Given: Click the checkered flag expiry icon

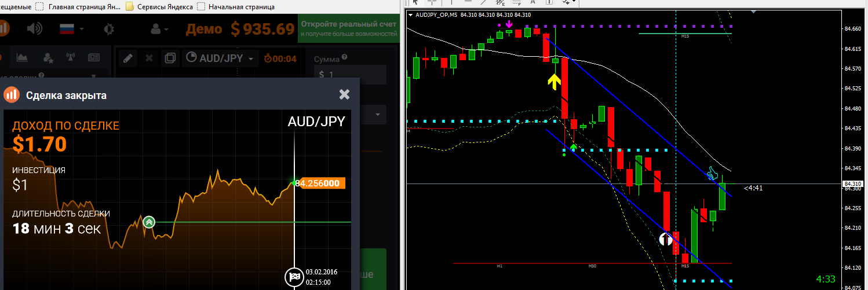Looking at the screenshot, I should (294, 277).
